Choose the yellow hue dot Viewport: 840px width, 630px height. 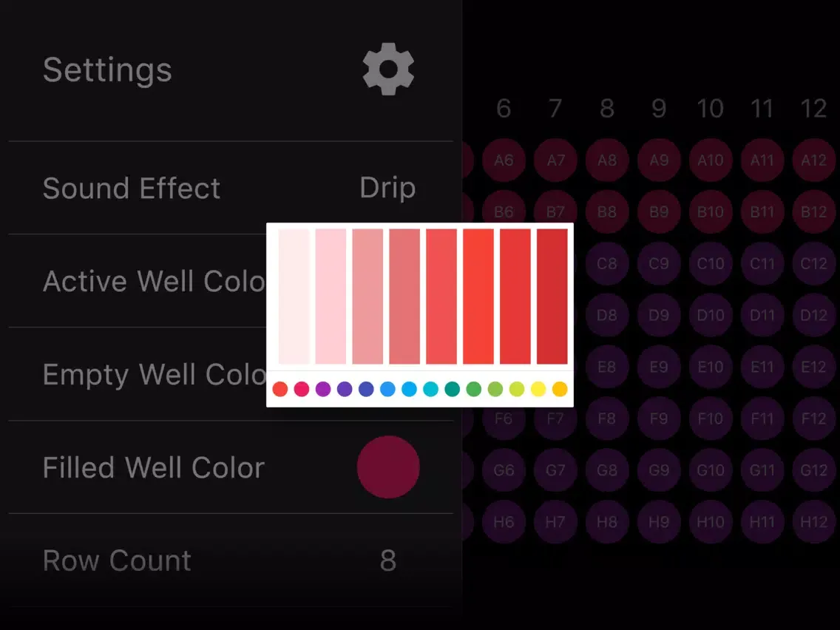tap(538, 389)
